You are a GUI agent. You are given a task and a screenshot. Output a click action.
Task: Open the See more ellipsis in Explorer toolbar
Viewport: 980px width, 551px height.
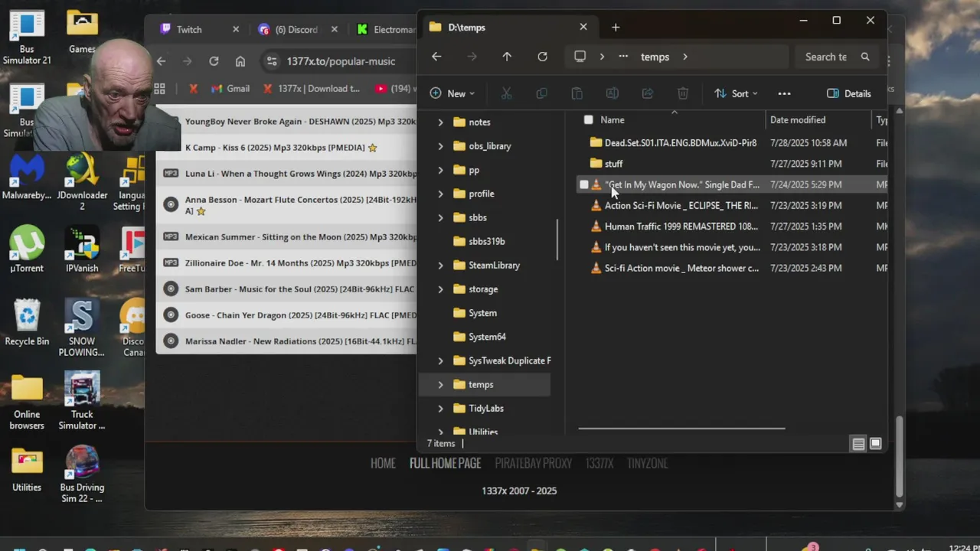pos(784,93)
